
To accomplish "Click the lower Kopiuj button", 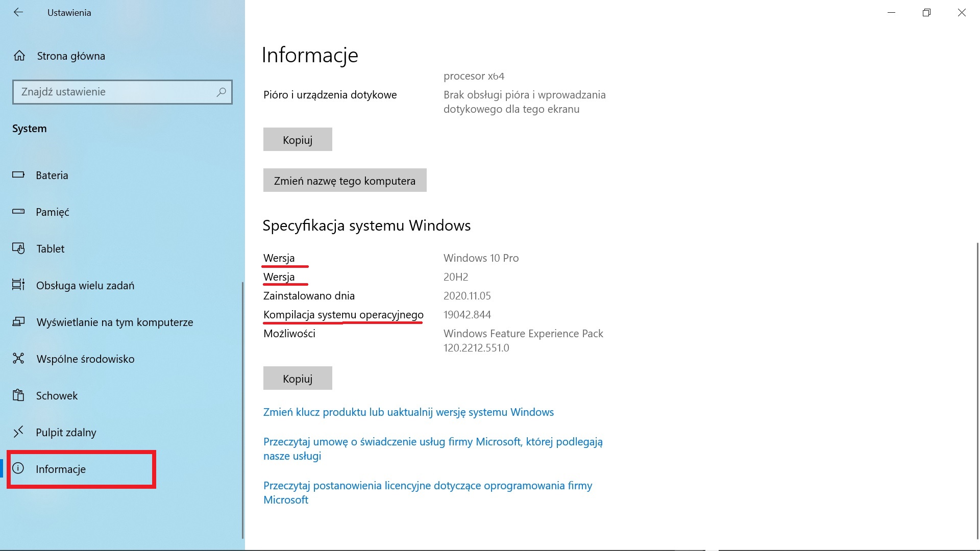I will tap(297, 378).
